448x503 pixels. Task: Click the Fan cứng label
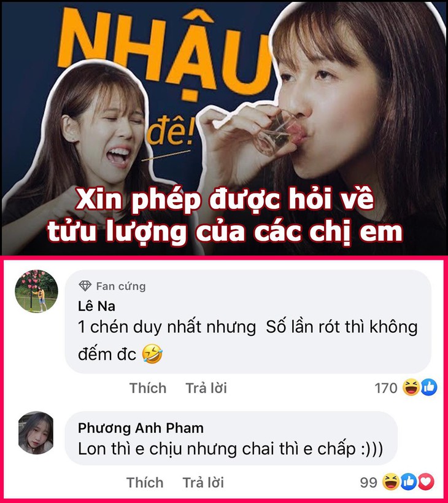pyautogui.click(x=121, y=286)
